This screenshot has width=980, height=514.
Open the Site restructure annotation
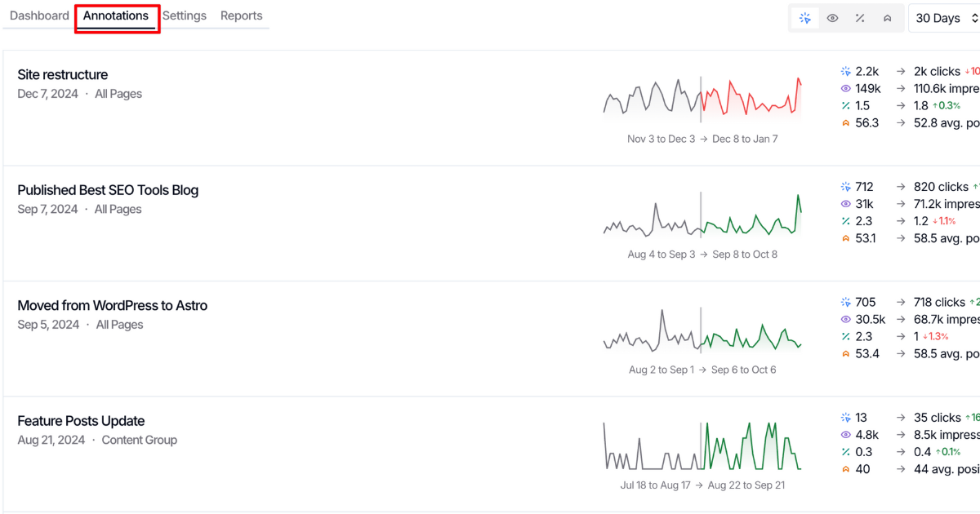pos(62,74)
